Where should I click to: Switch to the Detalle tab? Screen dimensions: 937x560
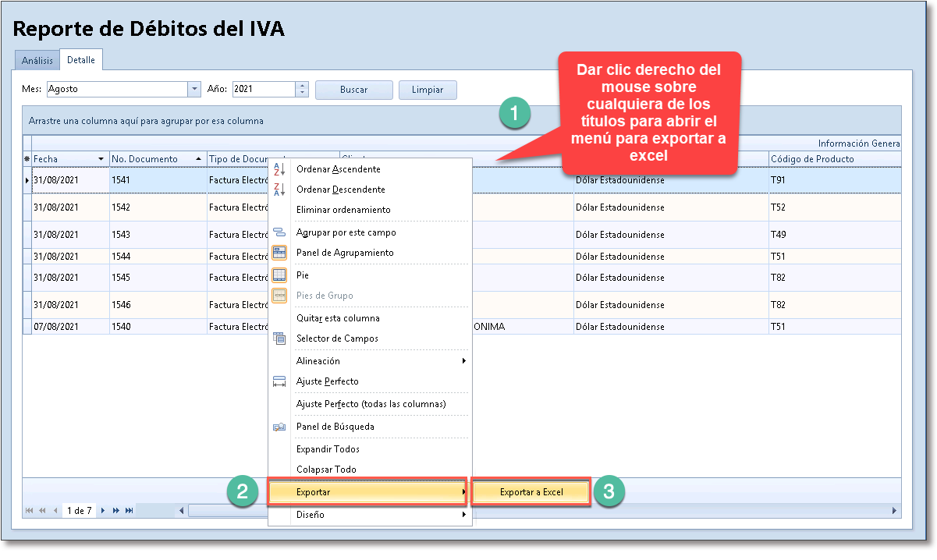point(81,59)
